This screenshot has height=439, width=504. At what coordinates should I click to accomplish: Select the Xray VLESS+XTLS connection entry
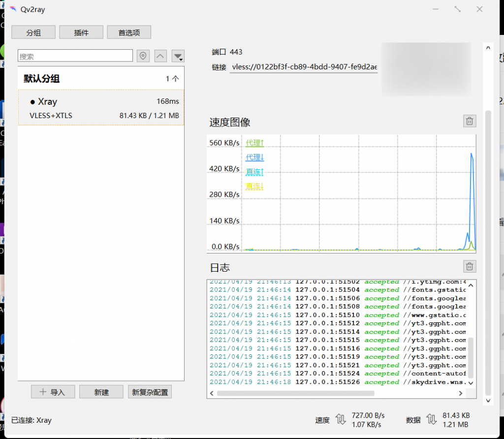tap(101, 108)
